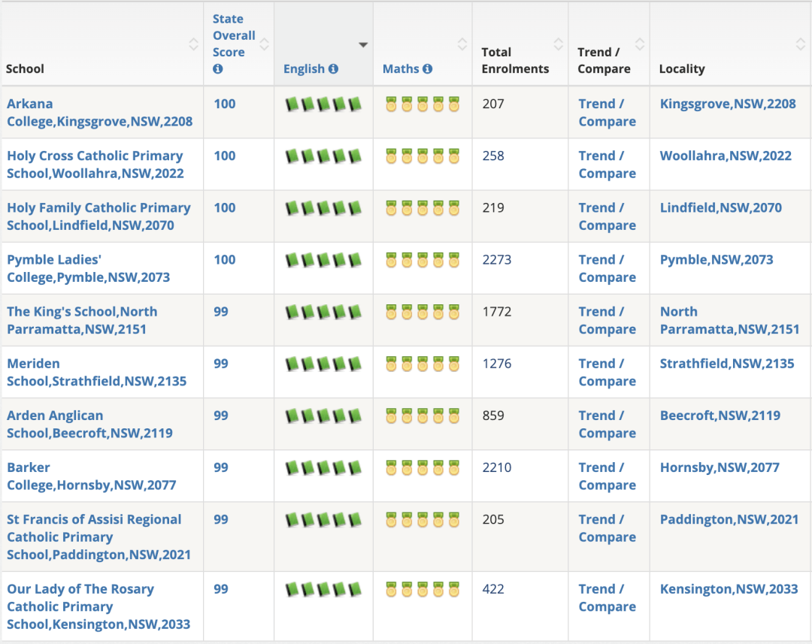The width and height of the screenshot is (812, 644).
Task: Open the Arden Anglican School link
Action: click(x=89, y=424)
